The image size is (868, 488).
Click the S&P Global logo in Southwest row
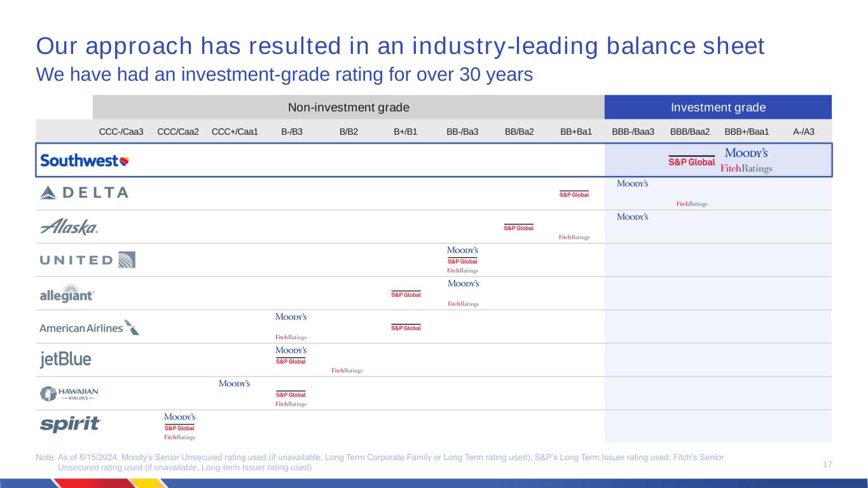click(691, 161)
